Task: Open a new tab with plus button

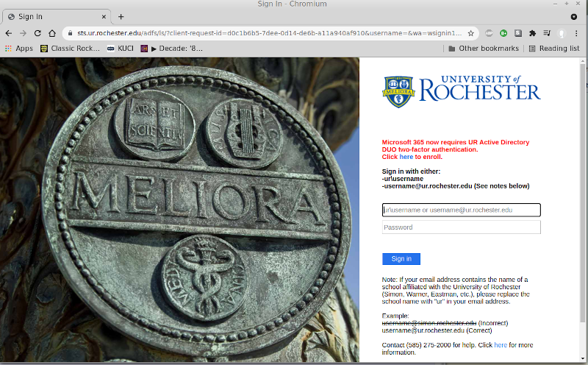Action: pos(121,16)
